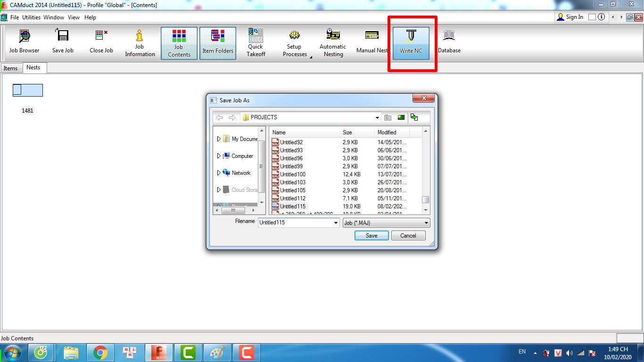Screen dimensions: 644x362
Task: Click the blue info icon beside Sign In
Action: (x=601, y=17)
